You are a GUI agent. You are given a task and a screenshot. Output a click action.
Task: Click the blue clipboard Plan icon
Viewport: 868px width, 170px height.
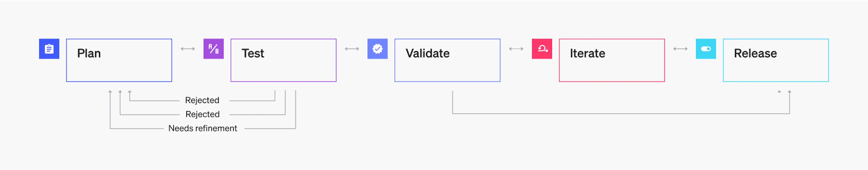coord(49,49)
